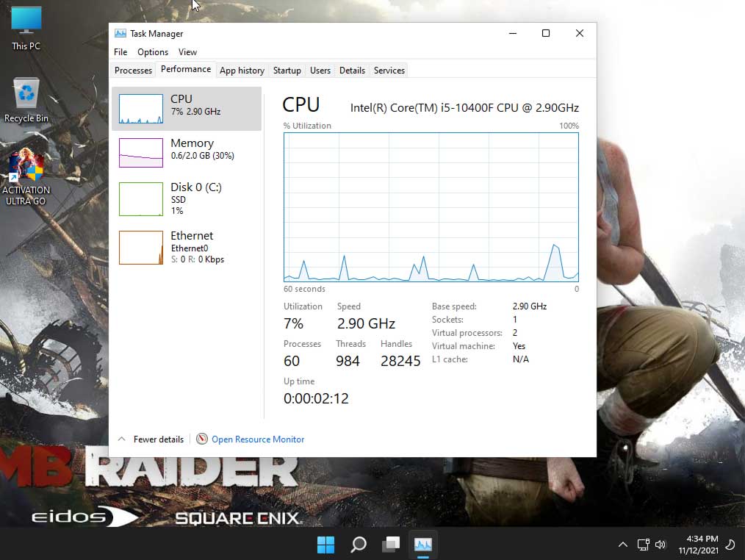
Task: Select Disk 0 (C:) in sidebar
Action: 187,198
